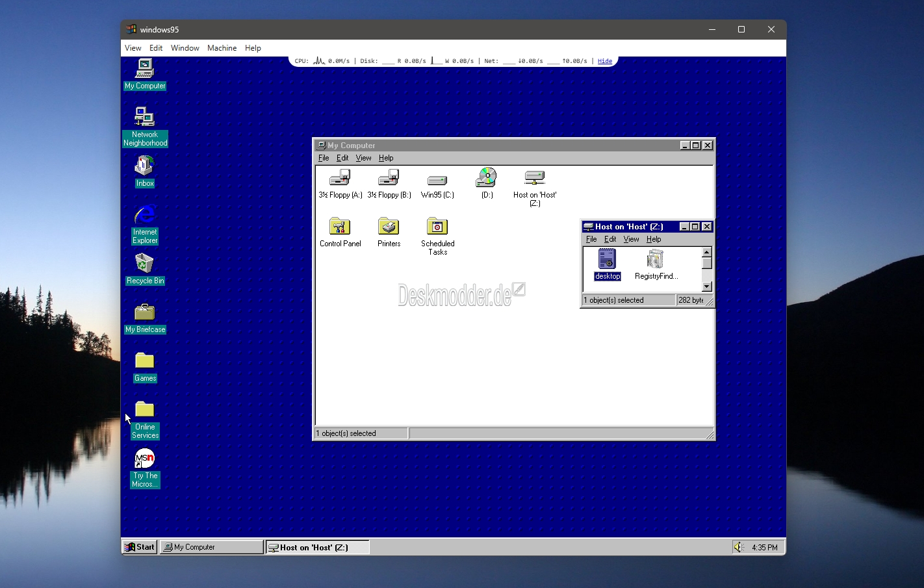Click the Internet Explorer desktop icon
The width and height of the screenshot is (924, 588).
coord(144,215)
